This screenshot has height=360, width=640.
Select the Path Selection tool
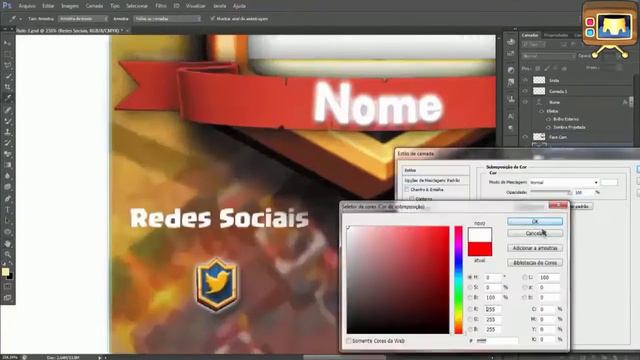8,221
